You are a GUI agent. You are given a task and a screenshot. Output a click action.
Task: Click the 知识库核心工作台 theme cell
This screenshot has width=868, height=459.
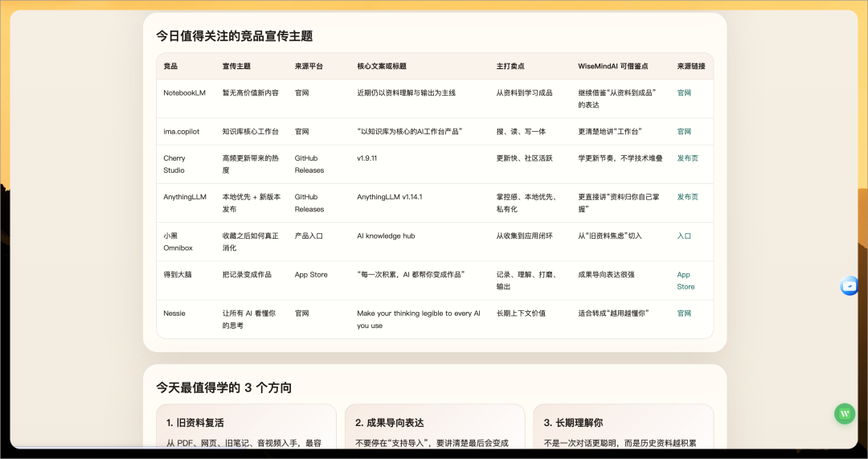pos(251,132)
